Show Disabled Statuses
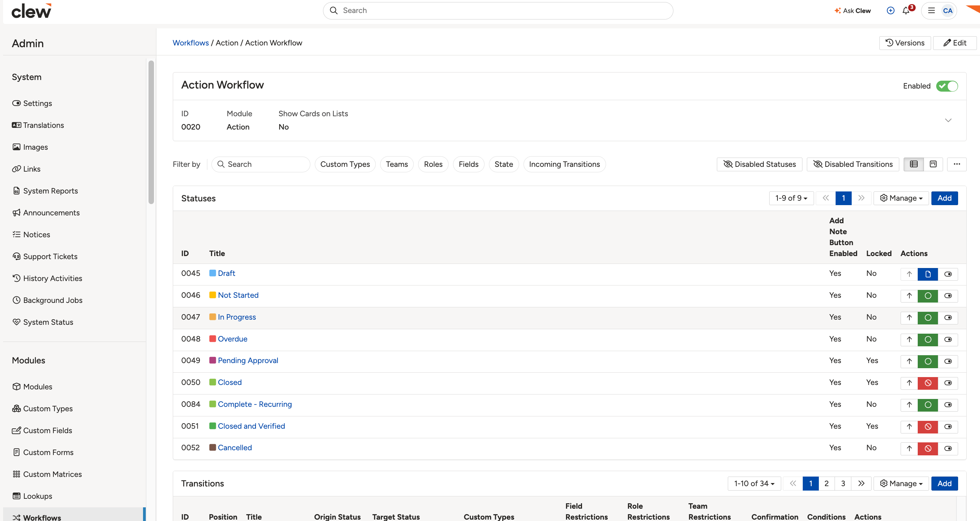Screen dimensions: 980x521 (759, 164)
